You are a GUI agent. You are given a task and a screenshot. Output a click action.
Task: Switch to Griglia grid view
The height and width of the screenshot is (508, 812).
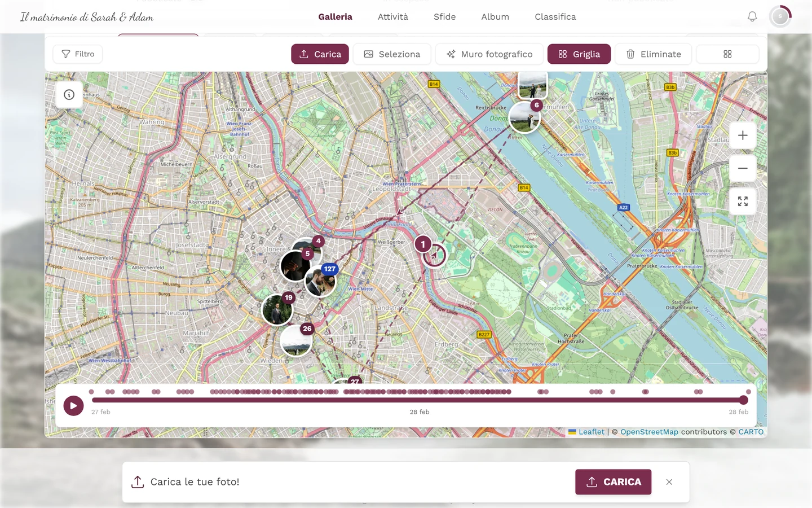pos(579,54)
